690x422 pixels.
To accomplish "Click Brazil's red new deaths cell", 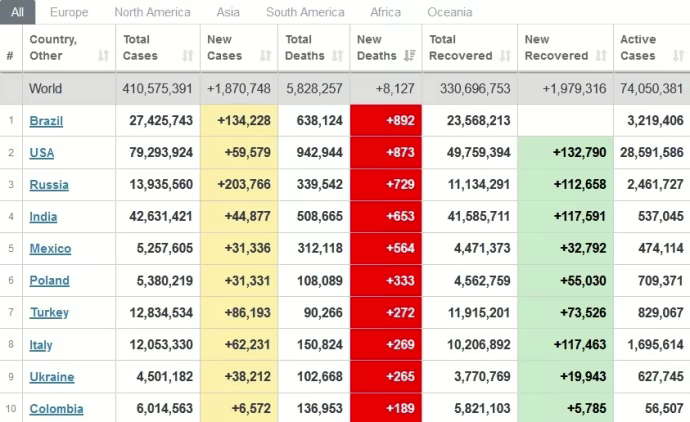I will click(385, 121).
